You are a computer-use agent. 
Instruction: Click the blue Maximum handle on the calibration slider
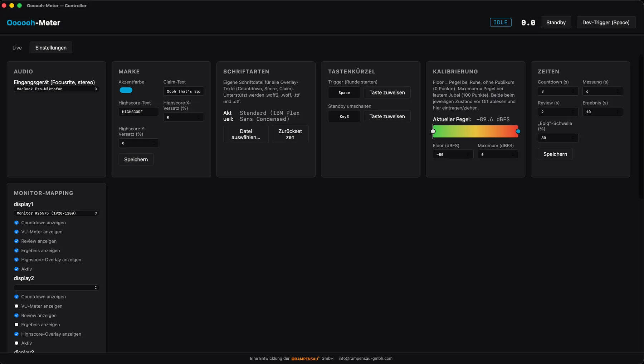point(518,131)
